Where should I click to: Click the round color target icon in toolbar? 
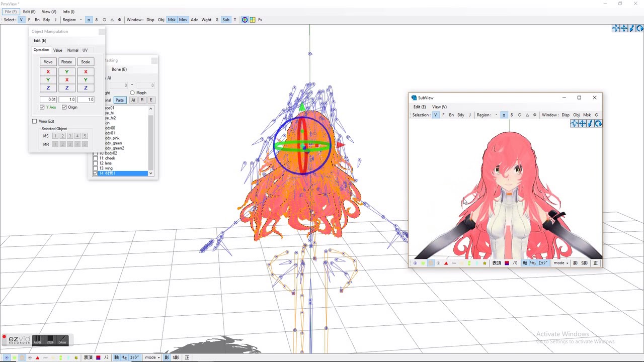245,20
